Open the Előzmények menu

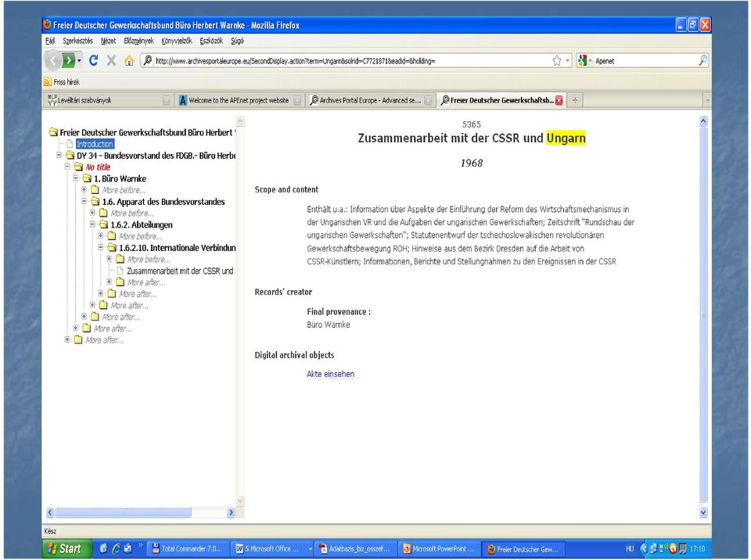[x=139, y=41]
